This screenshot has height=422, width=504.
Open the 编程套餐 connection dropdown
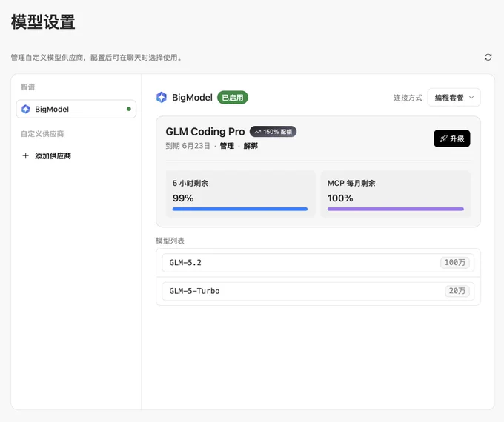[x=454, y=97]
